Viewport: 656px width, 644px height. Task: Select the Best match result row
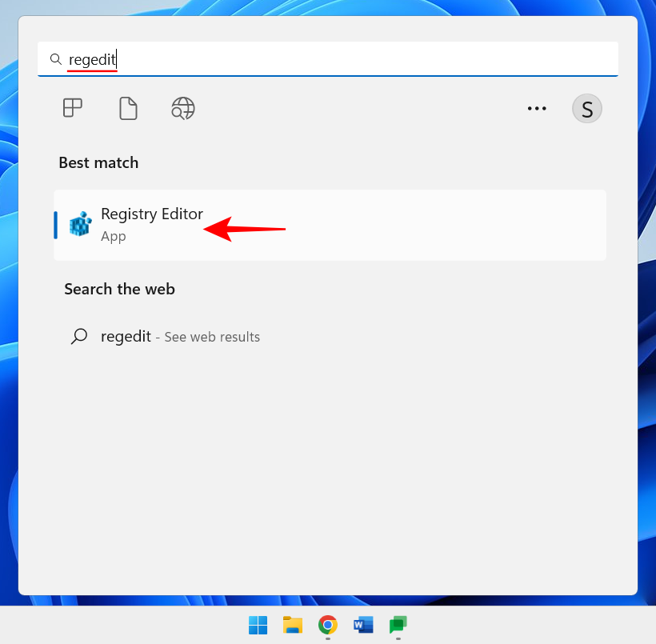[330, 225]
